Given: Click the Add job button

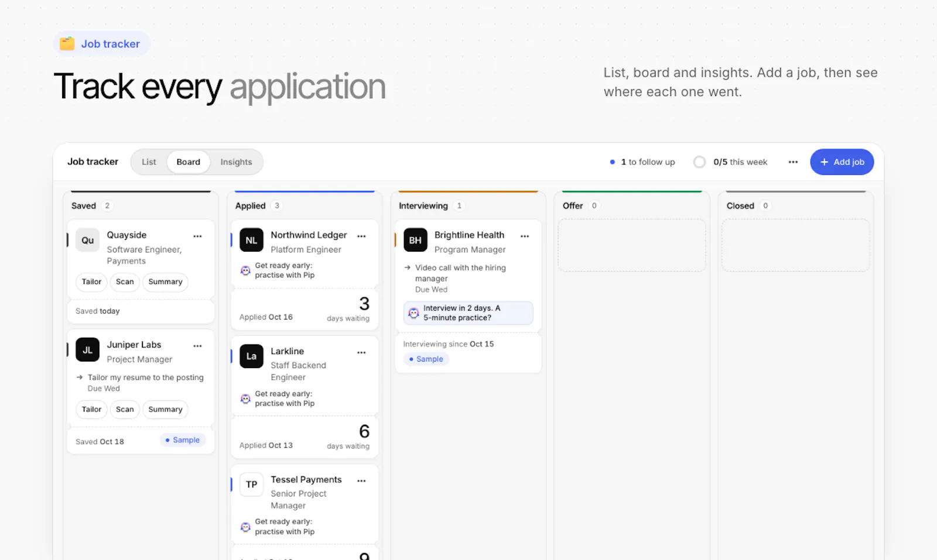Looking at the screenshot, I should [x=842, y=162].
